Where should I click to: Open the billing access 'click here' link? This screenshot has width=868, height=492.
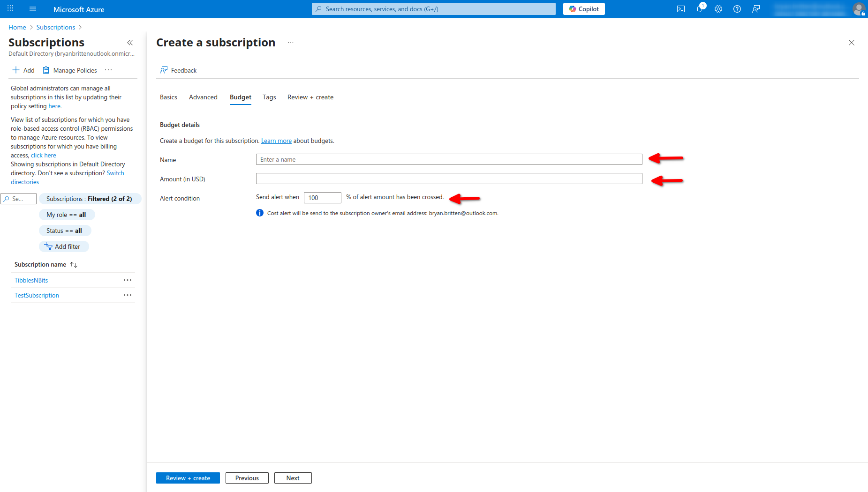point(44,155)
